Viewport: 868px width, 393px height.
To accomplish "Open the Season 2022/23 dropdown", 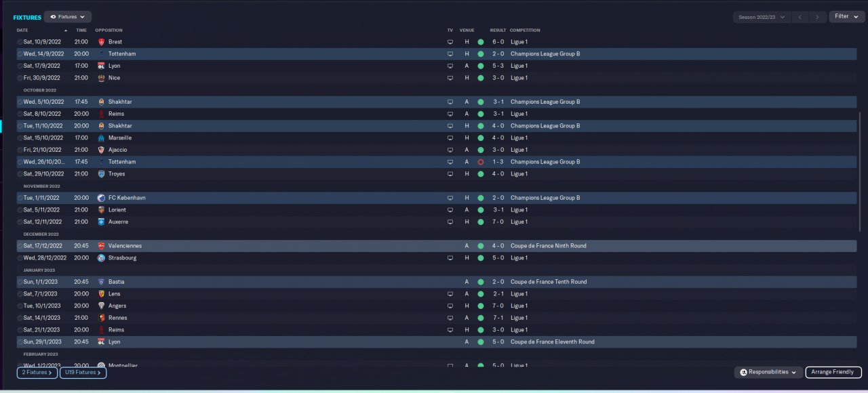I will 762,17.
